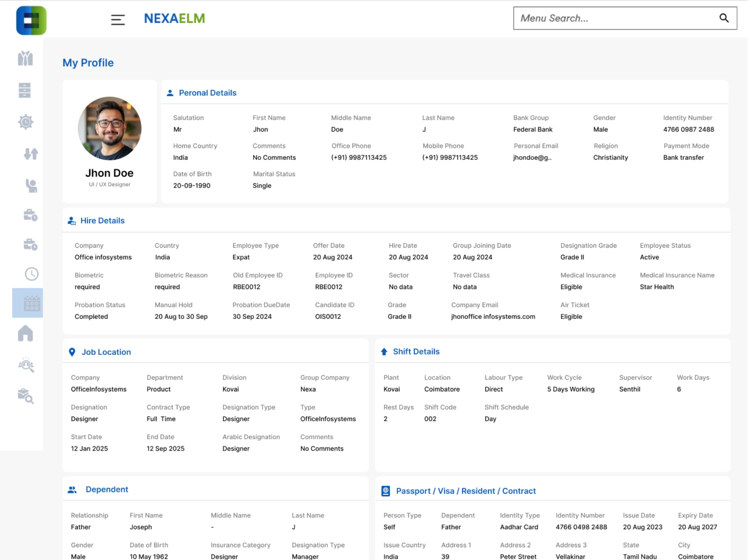Click the suit and tie sidebar icon
The width and height of the screenshot is (748, 560).
tap(25, 58)
